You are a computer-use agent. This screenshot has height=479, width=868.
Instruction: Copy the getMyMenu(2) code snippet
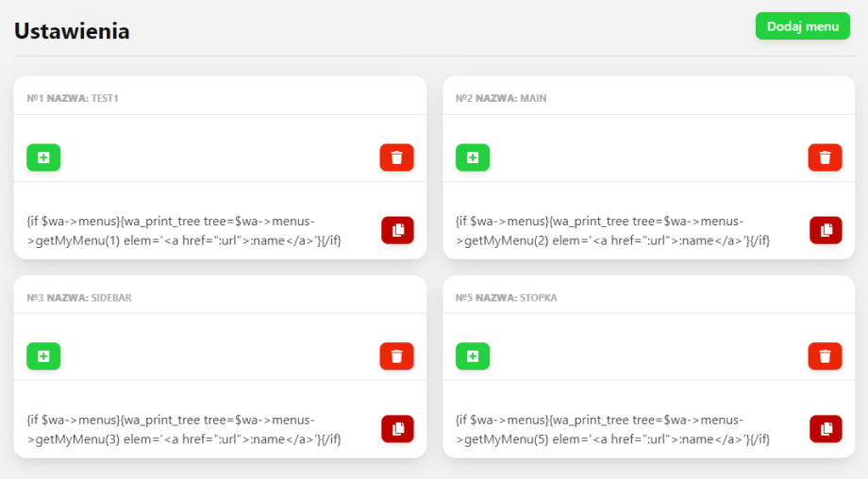click(826, 230)
